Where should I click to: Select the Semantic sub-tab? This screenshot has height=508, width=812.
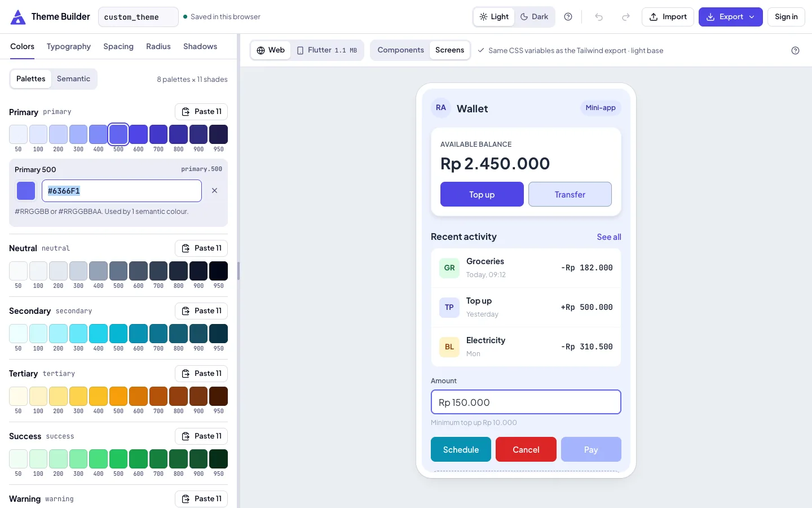73,79
